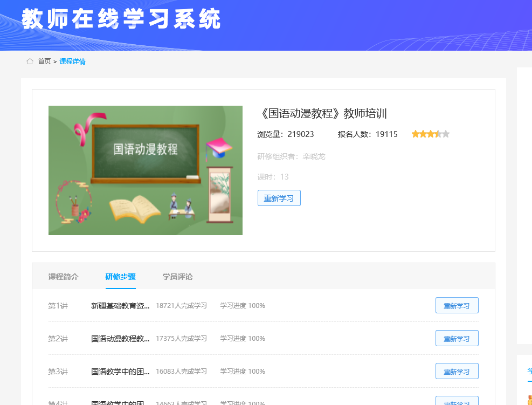Select the 研修步骤 tab

[120, 277]
